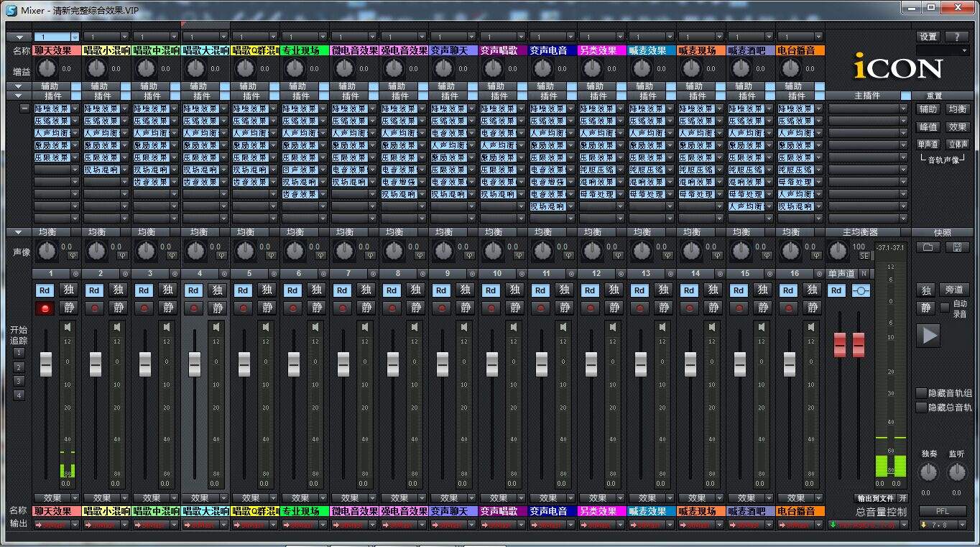Select 专业现场 channel name tab
The width and height of the screenshot is (980, 547).
pyautogui.click(x=305, y=51)
